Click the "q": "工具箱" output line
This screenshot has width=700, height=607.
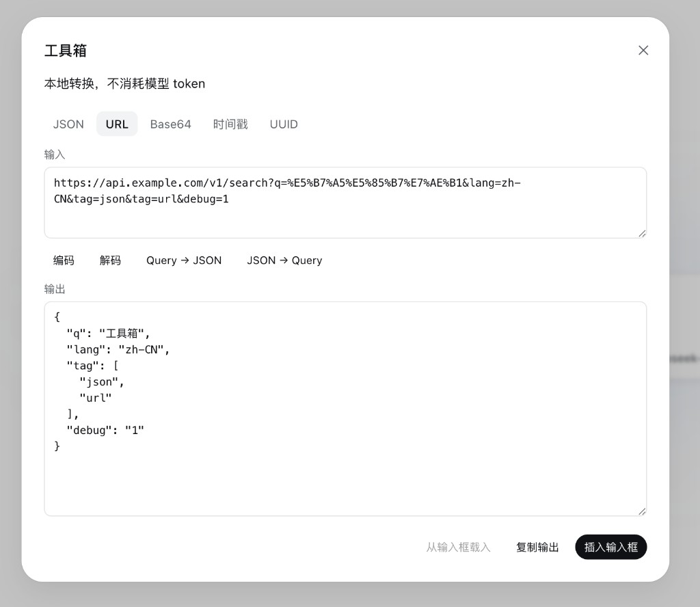pos(109,334)
